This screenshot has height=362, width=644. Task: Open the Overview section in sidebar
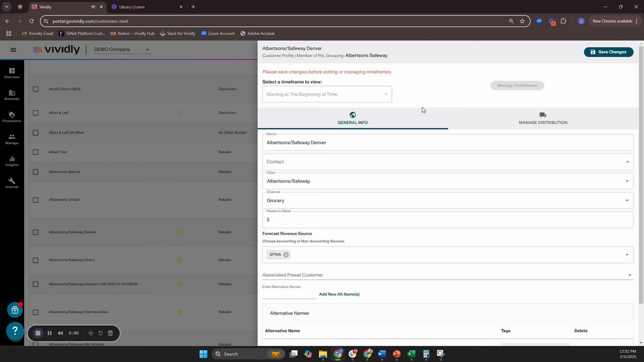coord(12,73)
